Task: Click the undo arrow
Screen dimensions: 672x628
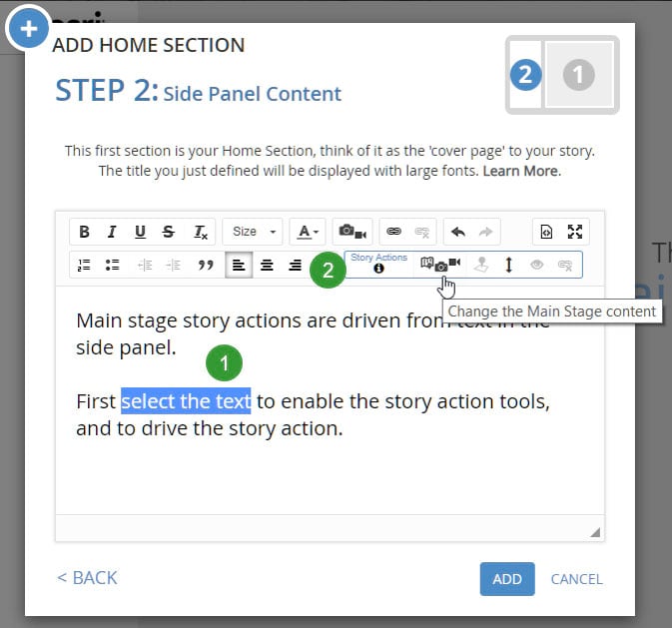Action: (x=458, y=232)
